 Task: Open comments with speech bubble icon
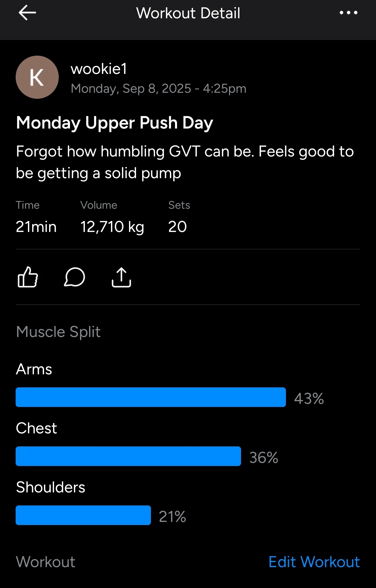click(74, 277)
